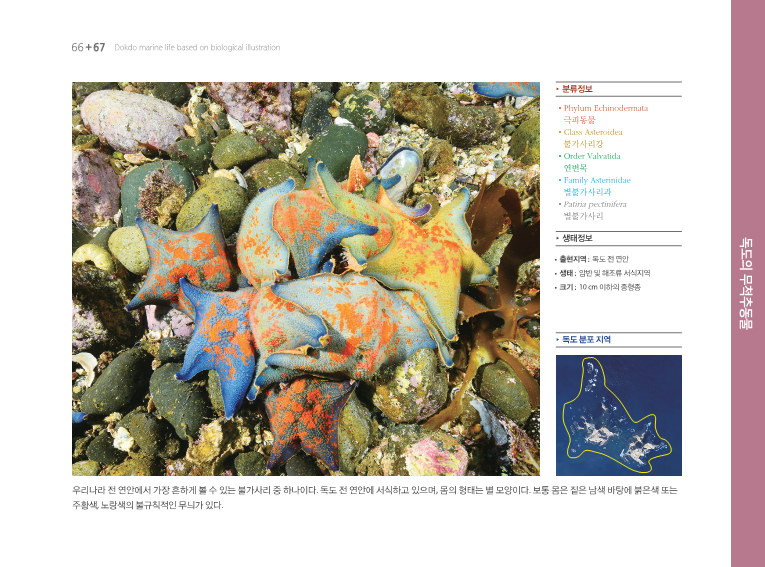Click the Patiria pectinifera species name
This screenshot has width=765, height=567.
coord(595,204)
